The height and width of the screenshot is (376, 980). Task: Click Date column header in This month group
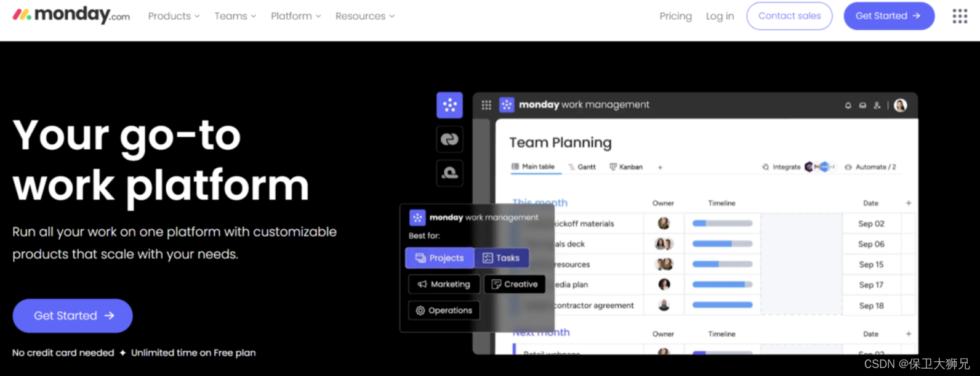coord(870,203)
